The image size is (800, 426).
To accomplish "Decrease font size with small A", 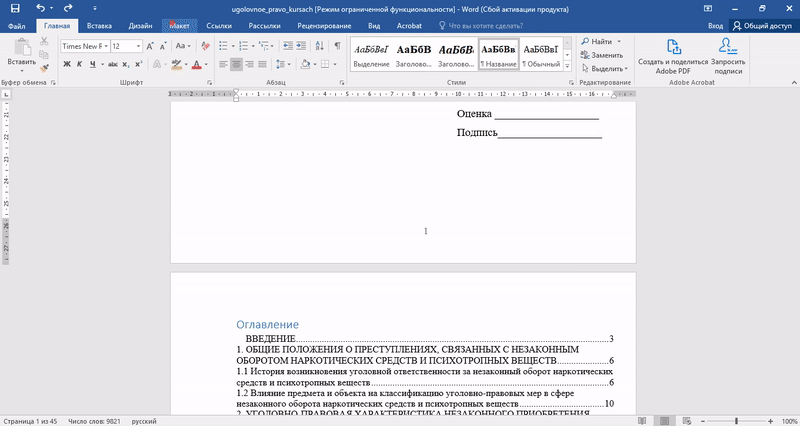I will click(163, 46).
